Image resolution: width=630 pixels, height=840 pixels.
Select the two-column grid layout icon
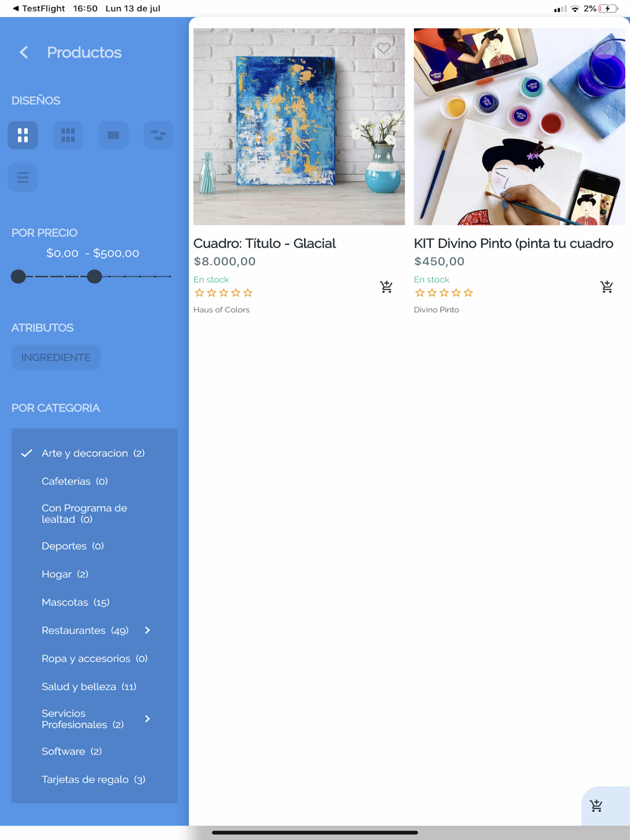coord(23,135)
